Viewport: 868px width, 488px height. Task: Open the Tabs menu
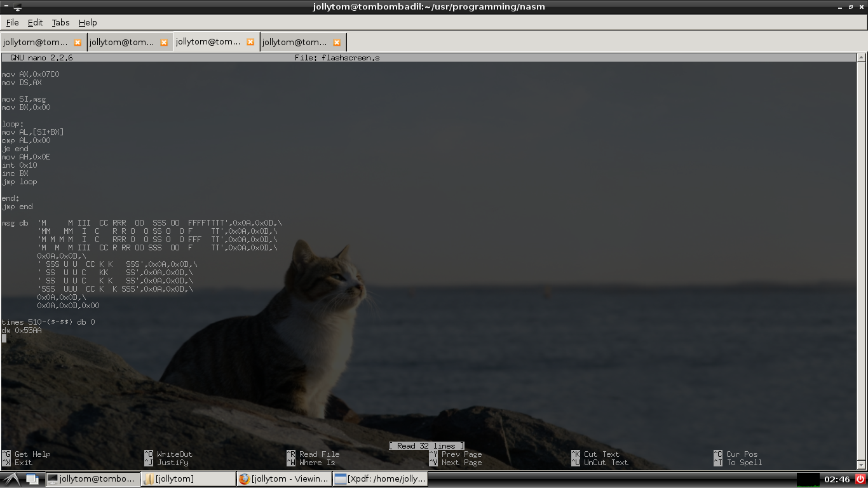coord(60,22)
